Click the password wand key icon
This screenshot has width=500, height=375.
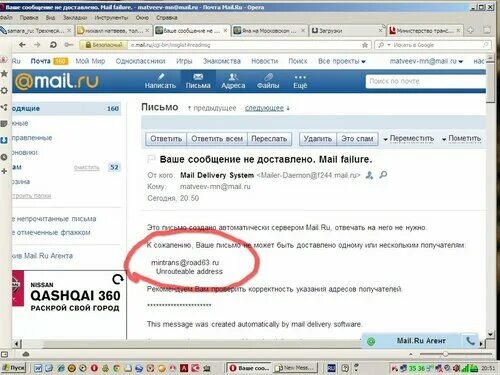pos(69,45)
